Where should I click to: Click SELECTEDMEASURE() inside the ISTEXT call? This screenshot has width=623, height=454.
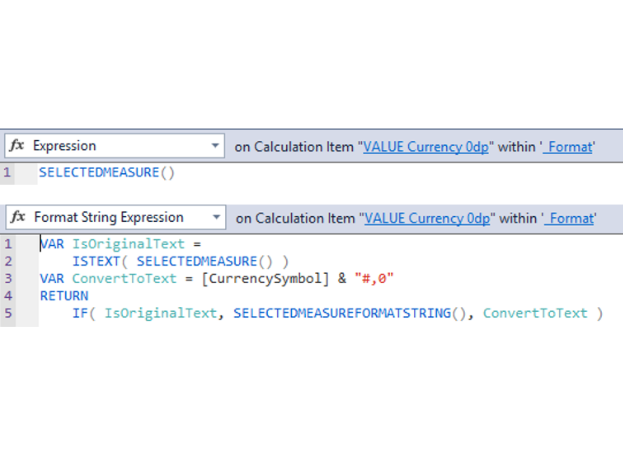[x=205, y=261]
